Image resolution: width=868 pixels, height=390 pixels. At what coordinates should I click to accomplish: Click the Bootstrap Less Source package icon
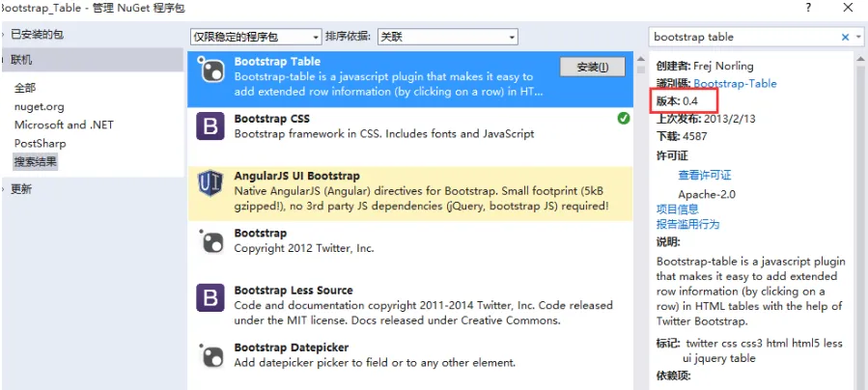click(210, 297)
